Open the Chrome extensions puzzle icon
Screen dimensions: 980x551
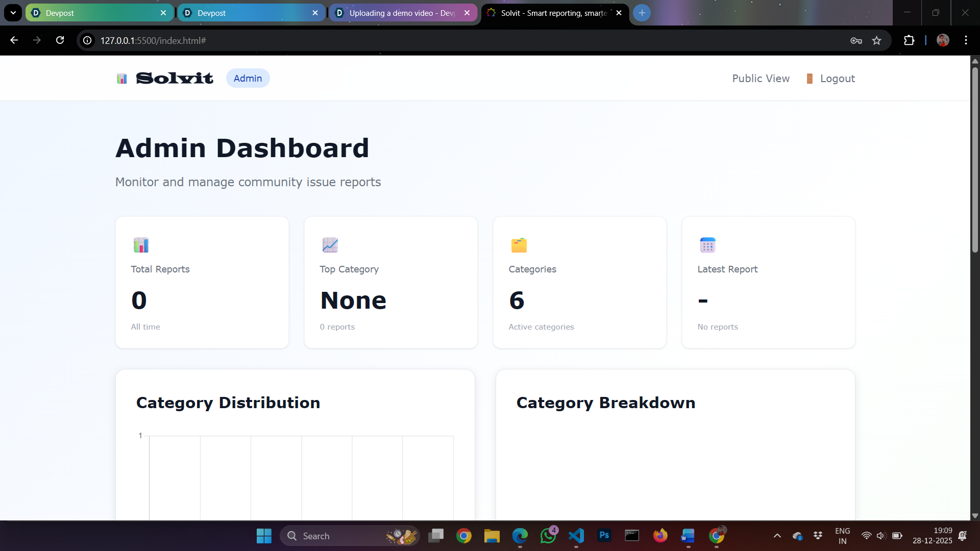coord(909,40)
